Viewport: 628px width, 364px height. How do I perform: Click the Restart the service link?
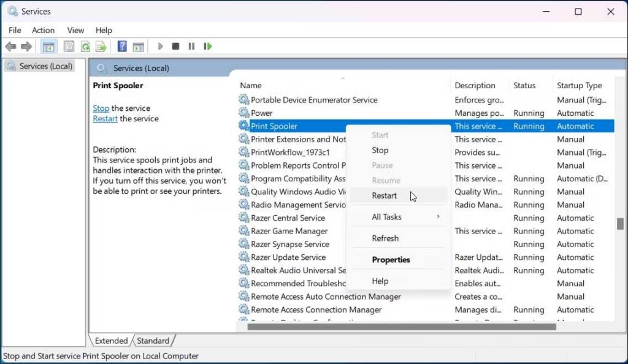pos(105,119)
